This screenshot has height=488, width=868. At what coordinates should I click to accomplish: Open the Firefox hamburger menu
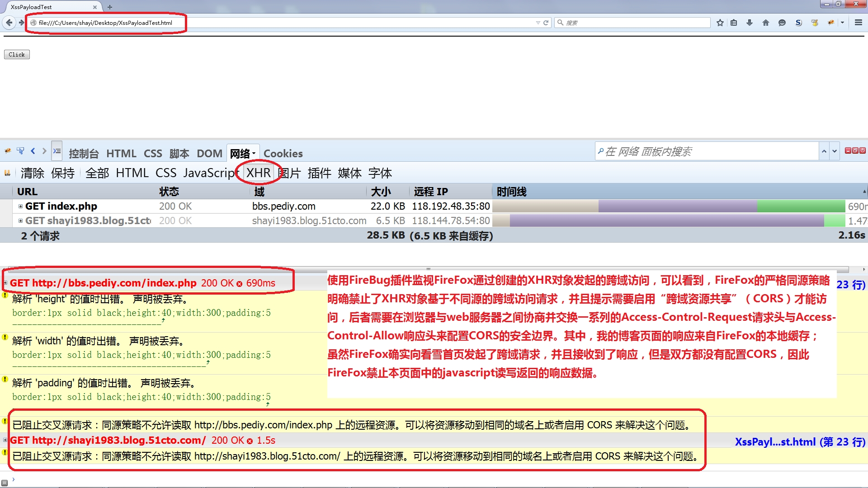[x=859, y=23]
